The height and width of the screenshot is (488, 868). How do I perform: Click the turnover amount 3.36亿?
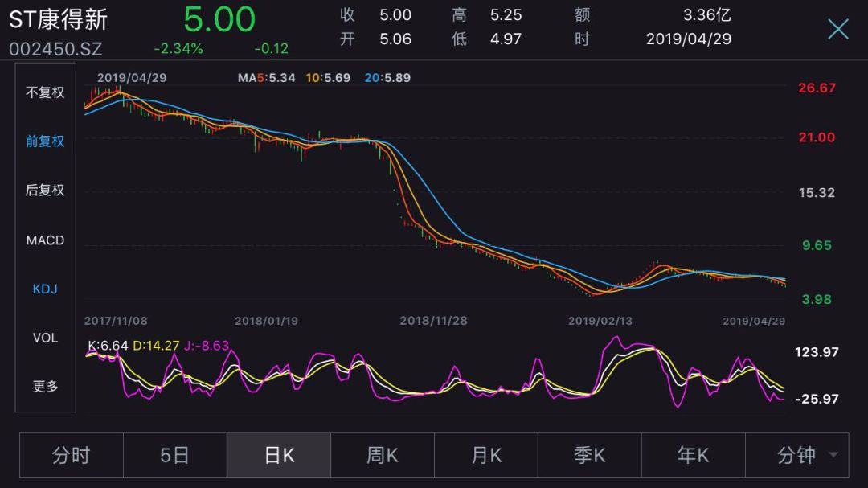pyautogui.click(x=707, y=15)
